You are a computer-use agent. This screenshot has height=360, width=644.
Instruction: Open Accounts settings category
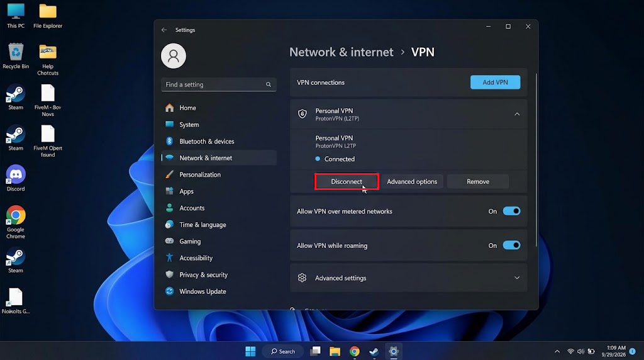219,208
